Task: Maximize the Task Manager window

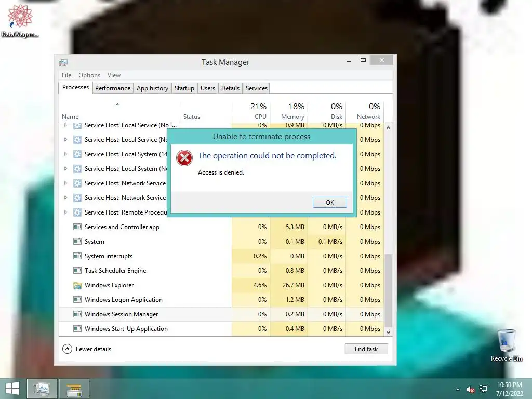Action: [363, 60]
